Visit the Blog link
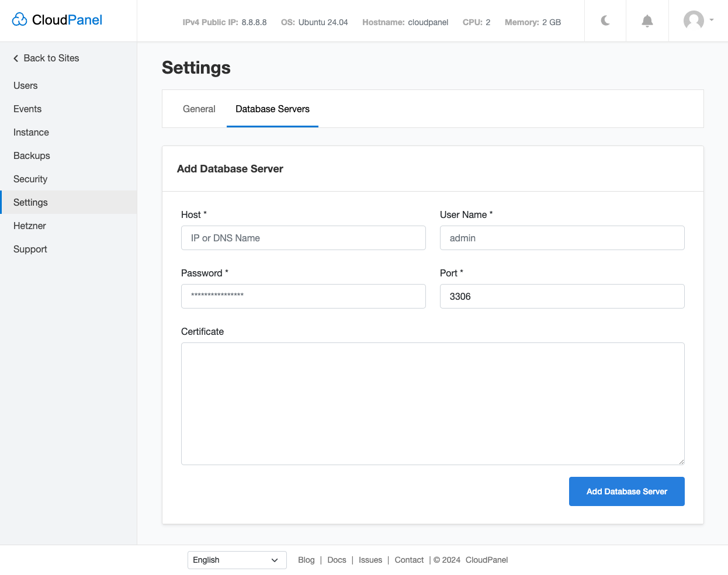 [306, 560]
